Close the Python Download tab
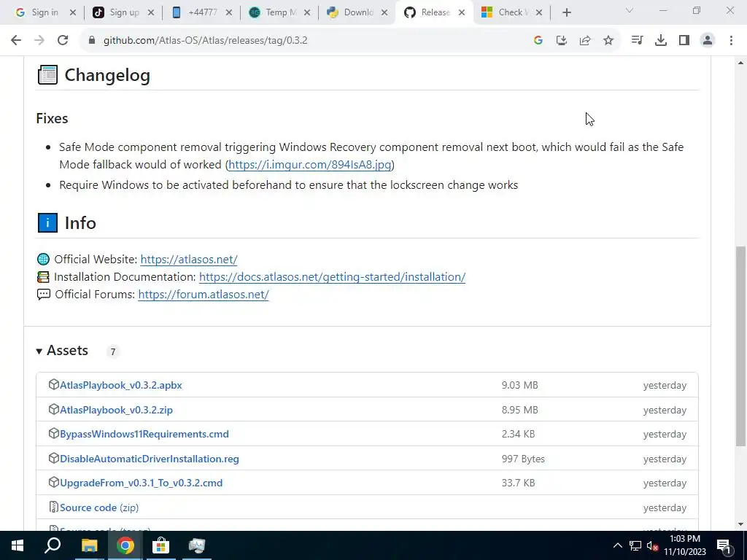Image resolution: width=747 pixels, height=560 pixels. [384, 13]
